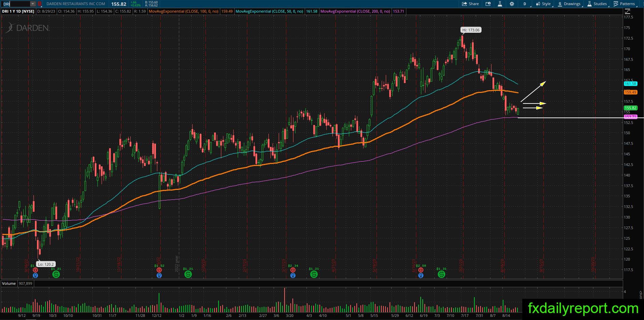Click the cyan 161.58 price axis bubble

[x=630, y=84]
